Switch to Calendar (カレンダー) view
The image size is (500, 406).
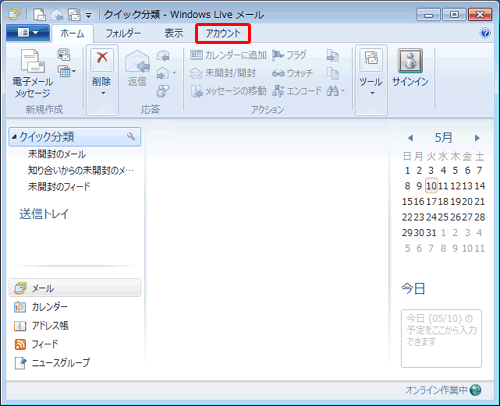[x=41, y=306]
